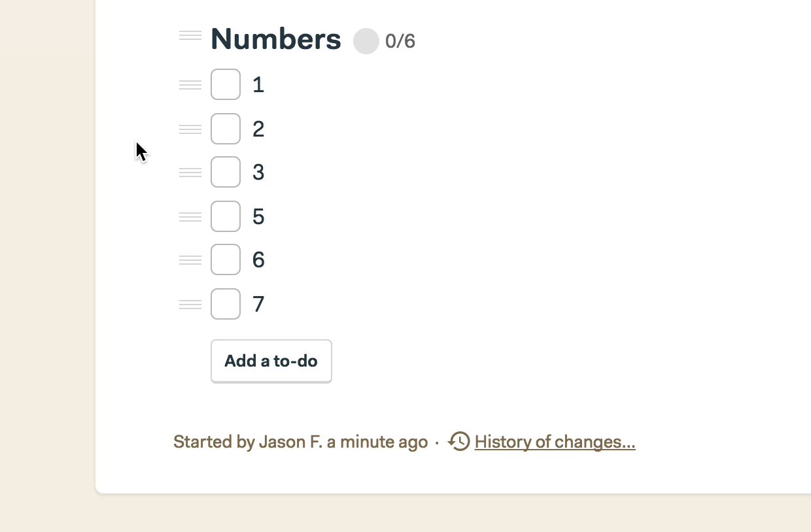Mark to-do item 3 as complete
This screenshot has height=532, width=811.
[x=226, y=172]
